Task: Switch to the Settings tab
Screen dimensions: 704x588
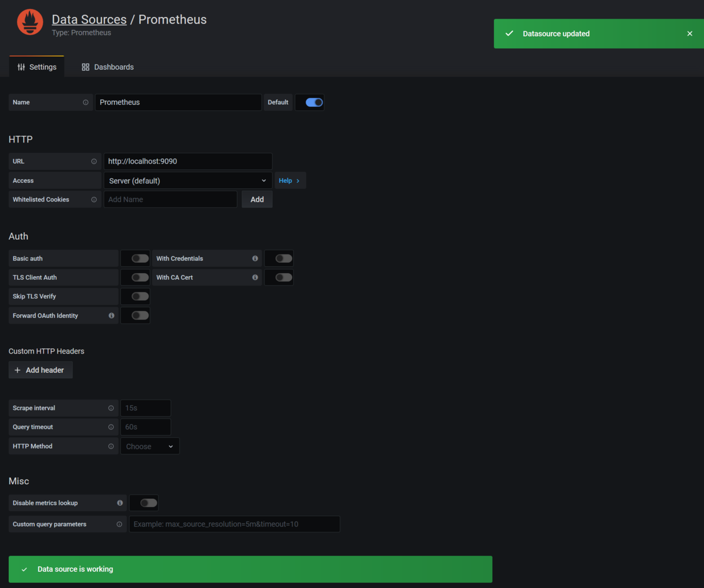Action: (37, 67)
